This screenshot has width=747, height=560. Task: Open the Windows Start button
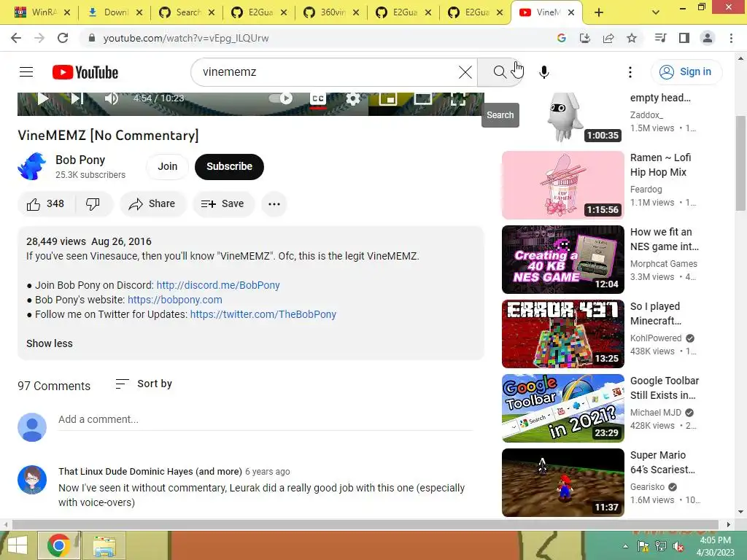(18, 545)
